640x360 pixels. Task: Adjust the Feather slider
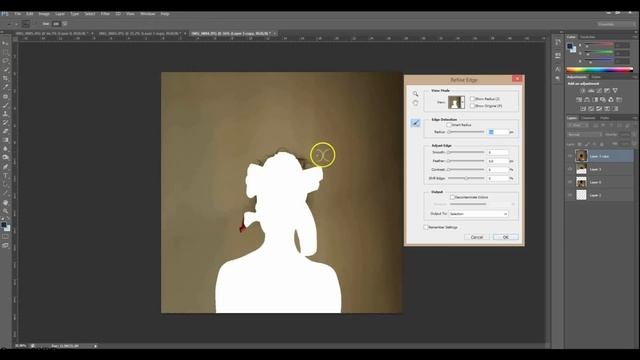point(466,161)
